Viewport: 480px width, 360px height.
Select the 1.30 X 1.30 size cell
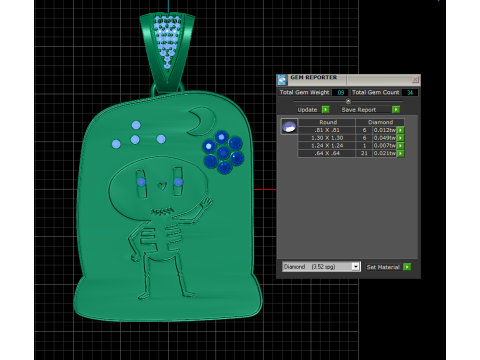(x=327, y=138)
